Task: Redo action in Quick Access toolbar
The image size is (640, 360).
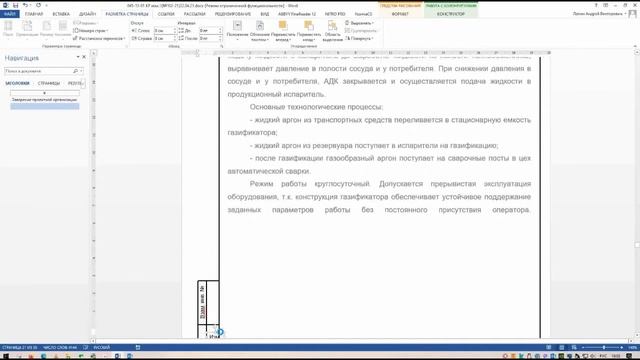Action: point(38,5)
